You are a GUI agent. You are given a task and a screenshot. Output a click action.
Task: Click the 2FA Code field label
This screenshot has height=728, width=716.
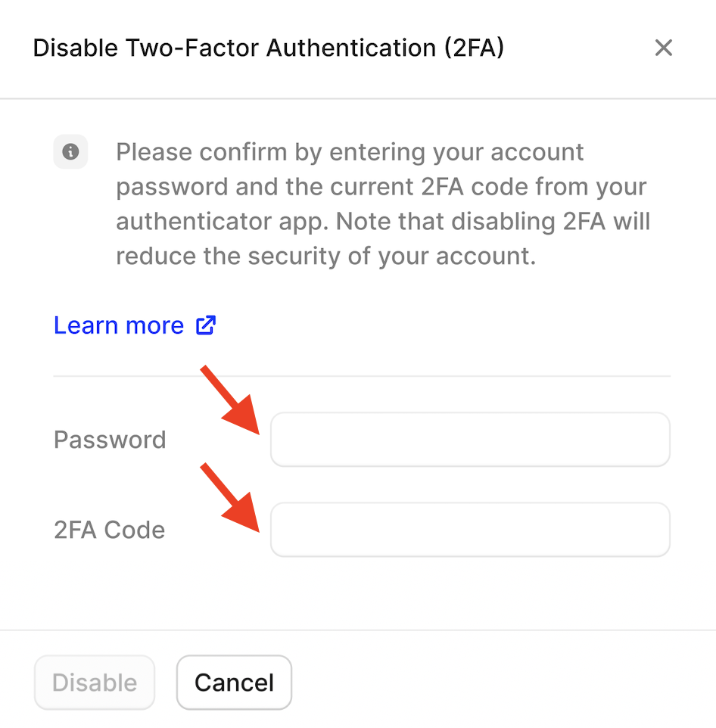point(110,530)
